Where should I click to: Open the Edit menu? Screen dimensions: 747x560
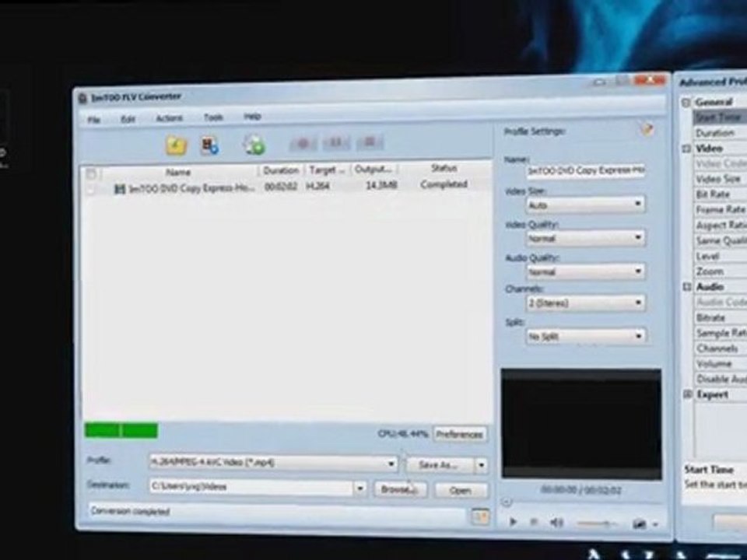128,119
